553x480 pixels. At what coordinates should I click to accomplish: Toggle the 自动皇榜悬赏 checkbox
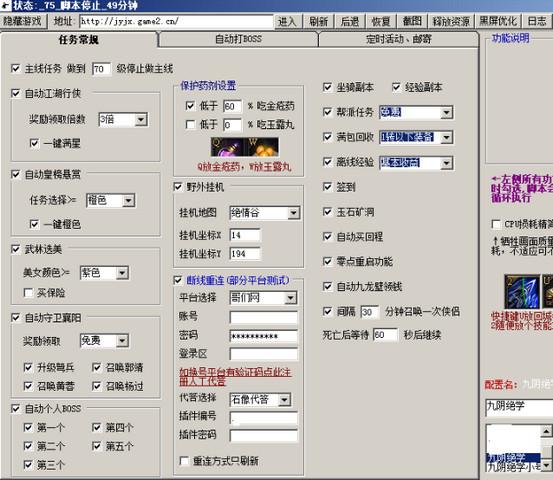pyautogui.click(x=16, y=174)
